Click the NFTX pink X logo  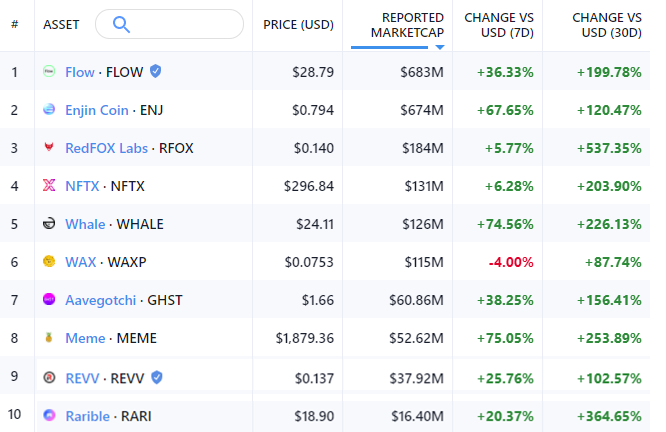coord(49,185)
